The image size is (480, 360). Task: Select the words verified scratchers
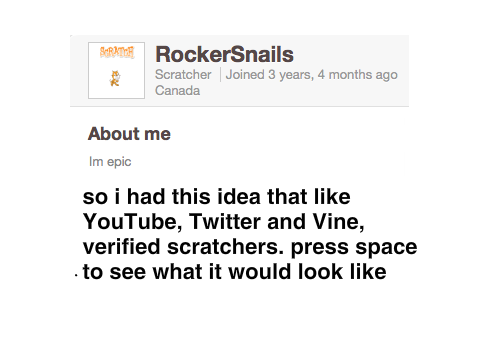click(183, 247)
